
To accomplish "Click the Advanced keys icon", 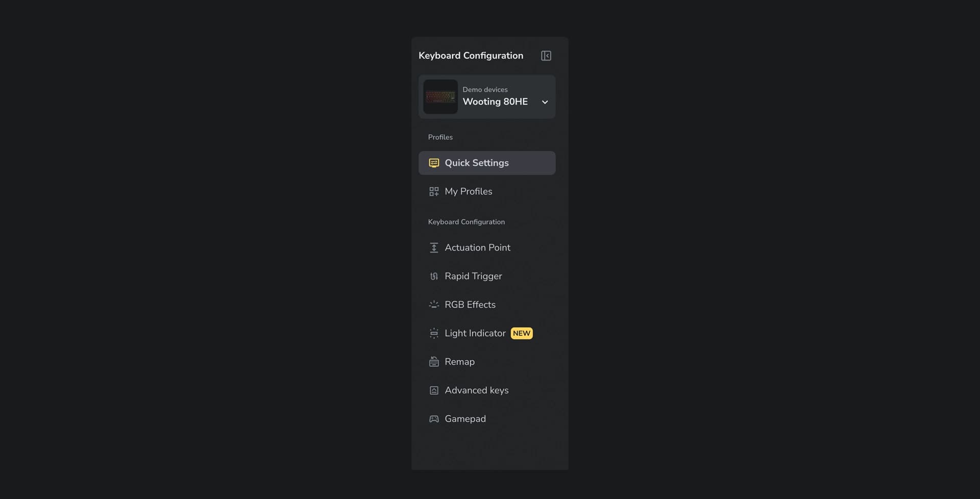I will click(434, 390).
